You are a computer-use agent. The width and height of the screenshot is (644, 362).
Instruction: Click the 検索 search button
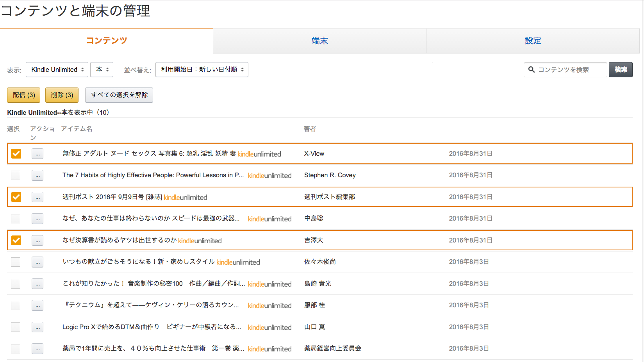621,70
